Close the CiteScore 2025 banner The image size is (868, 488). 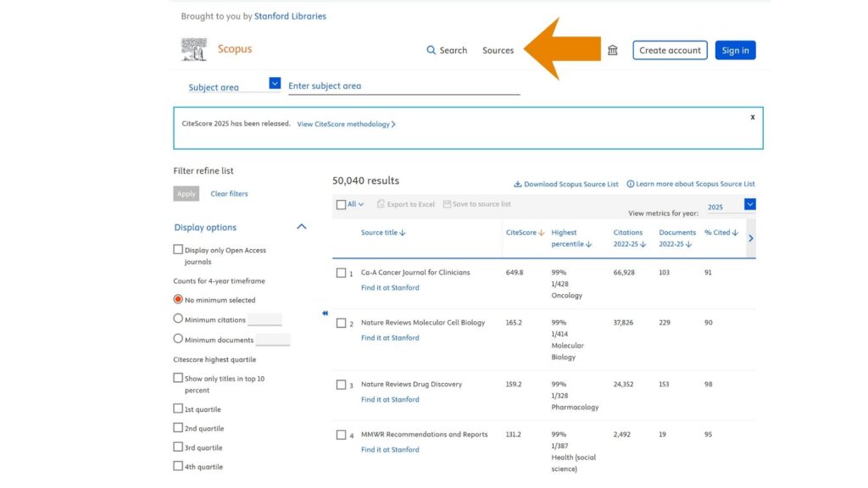coord(753,117)
